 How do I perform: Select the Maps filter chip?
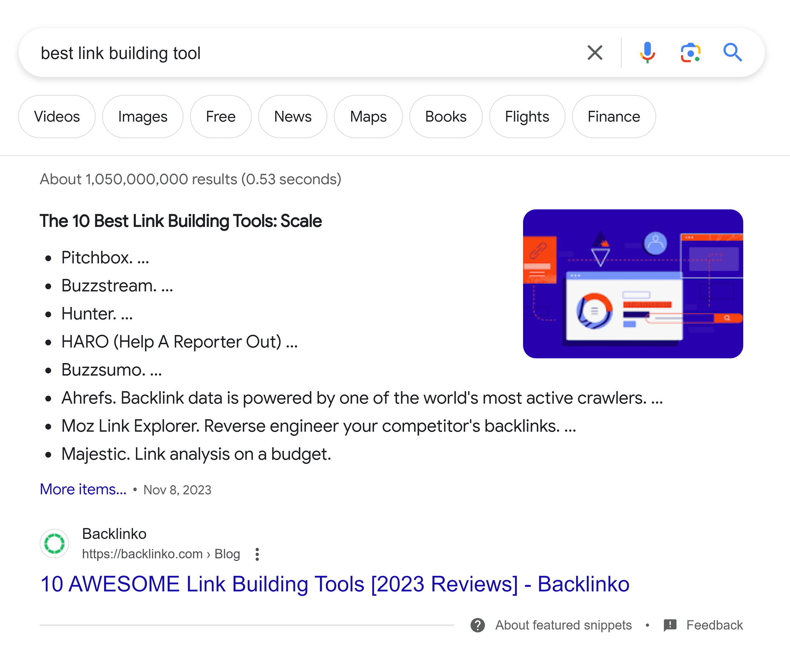click(368, 117)
